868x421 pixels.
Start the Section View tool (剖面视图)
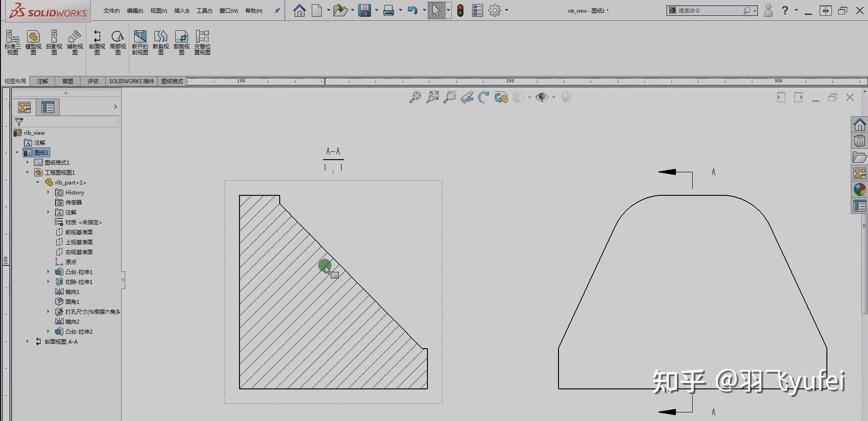point(97,43)
